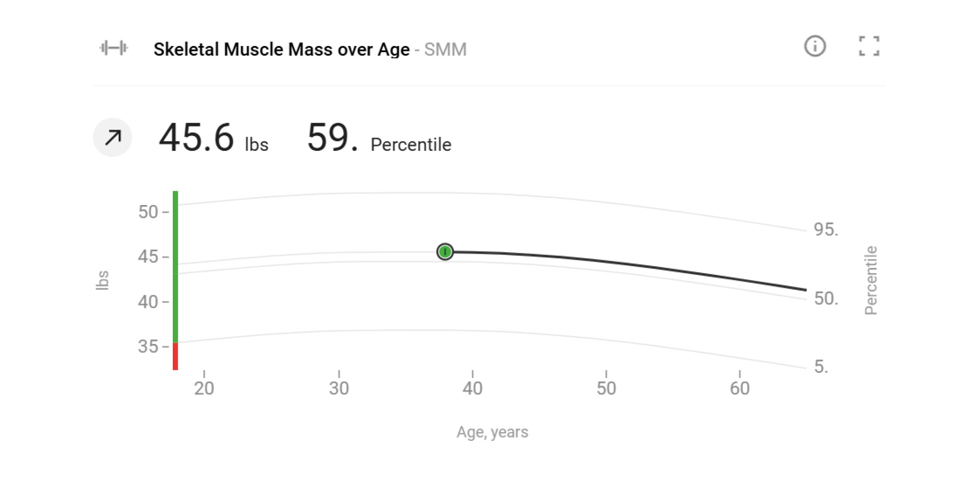The image size is (980, 479).
Task: Click the age 20 tick label
Action: click(204, 388)
